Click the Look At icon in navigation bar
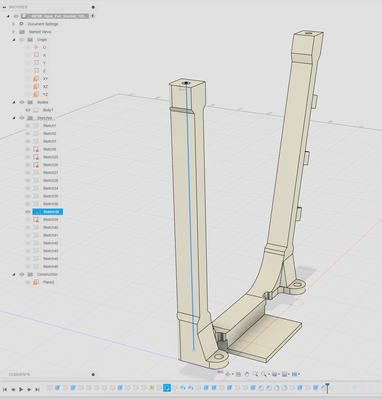The width and height of the screenshot is (382, 399). [x=238, y=374]
